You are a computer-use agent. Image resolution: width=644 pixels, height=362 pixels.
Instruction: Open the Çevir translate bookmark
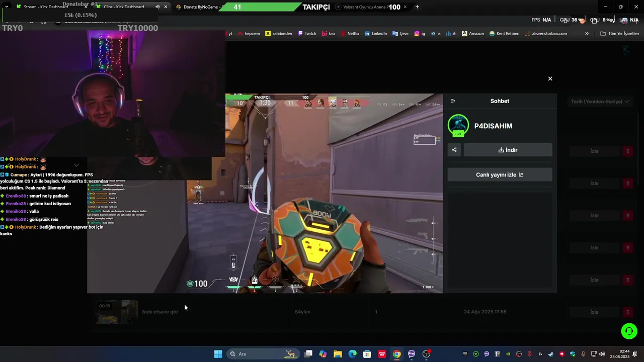(x=400, y=34)
